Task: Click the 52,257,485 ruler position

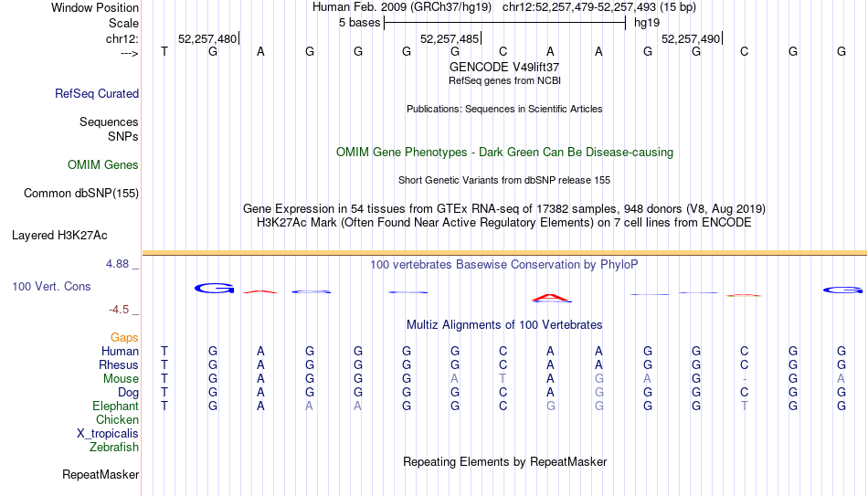Action: coord(450,38)
